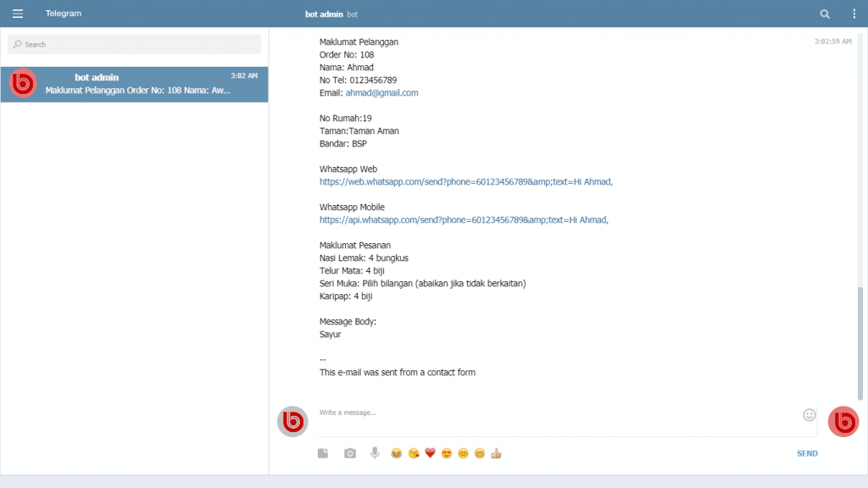The height and width of the screenshot is (488, 868).
Task: Open the emoji picker smiley icon
Action: click(x=810, y=415)
